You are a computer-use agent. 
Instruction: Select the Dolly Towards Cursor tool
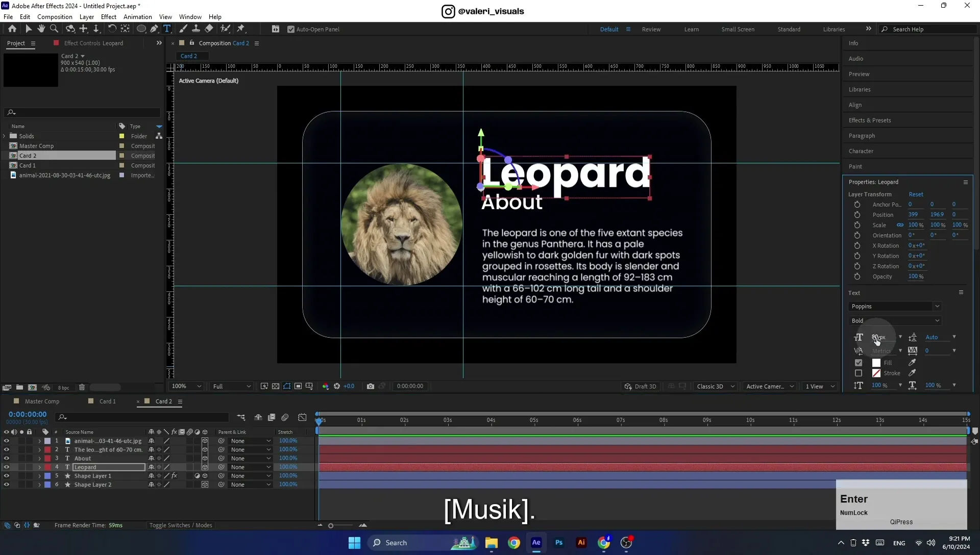pos(96,29)
